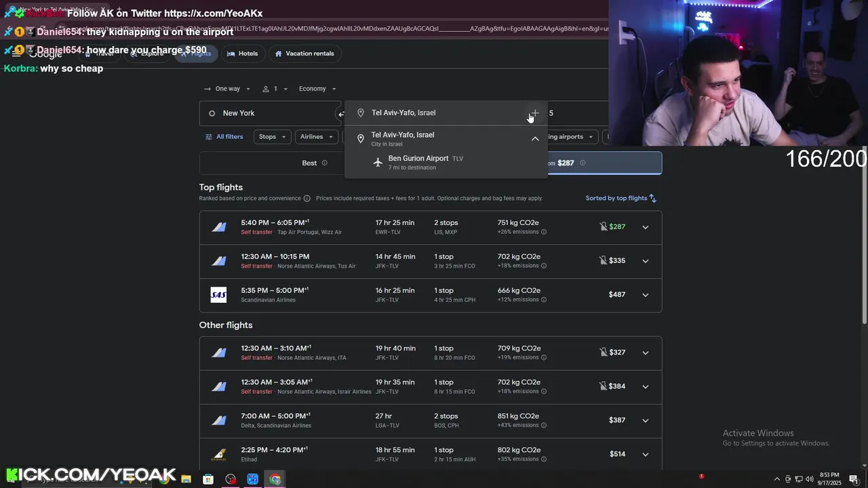
Task: Open File Explorer from the taskbar
Action: [x=186, y=479]
